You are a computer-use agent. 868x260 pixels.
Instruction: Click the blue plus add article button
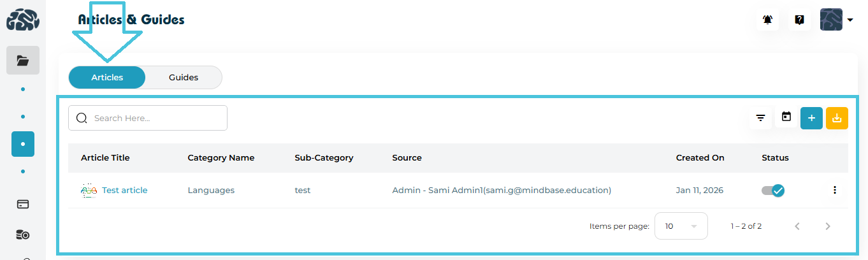tap(811, 118)
